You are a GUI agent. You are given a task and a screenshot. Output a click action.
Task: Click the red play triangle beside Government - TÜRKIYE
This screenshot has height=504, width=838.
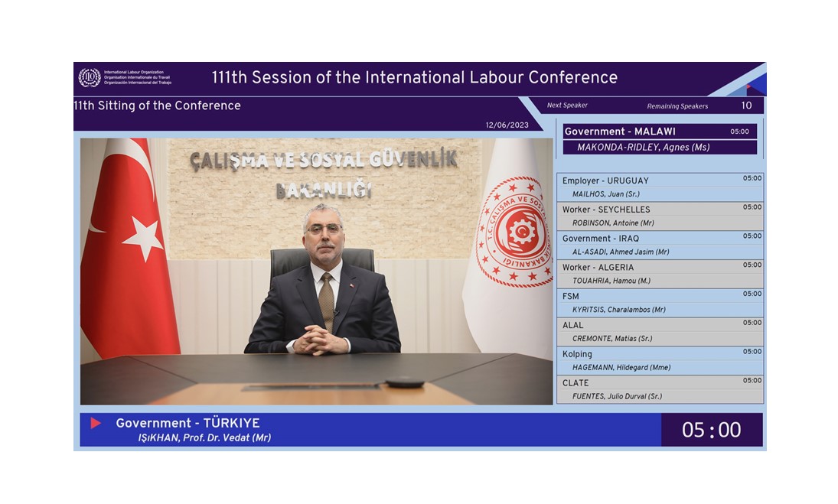96,423
